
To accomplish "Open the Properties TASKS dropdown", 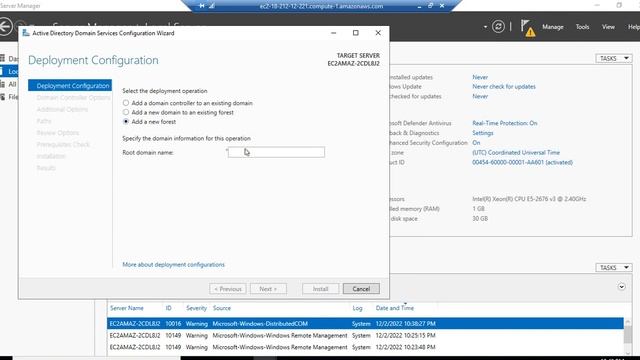I will point(613,58).
